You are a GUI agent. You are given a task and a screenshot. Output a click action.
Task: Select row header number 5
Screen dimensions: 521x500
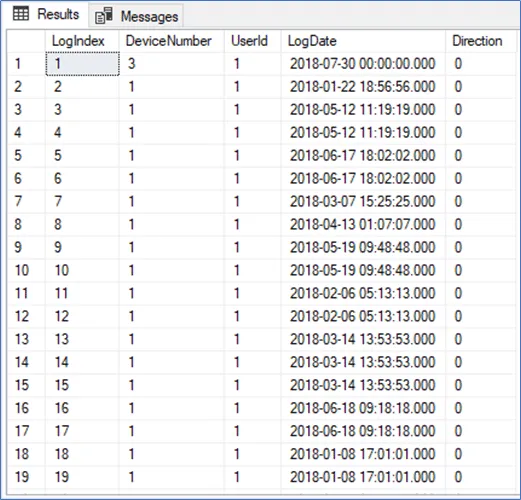coord(26,155)
